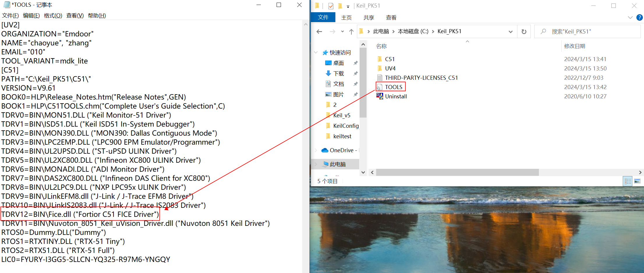Viewport: 644px width, 273px height.
Task: Click the Up one level arrow
Action: pyautogui.click(x=351, y=32)
